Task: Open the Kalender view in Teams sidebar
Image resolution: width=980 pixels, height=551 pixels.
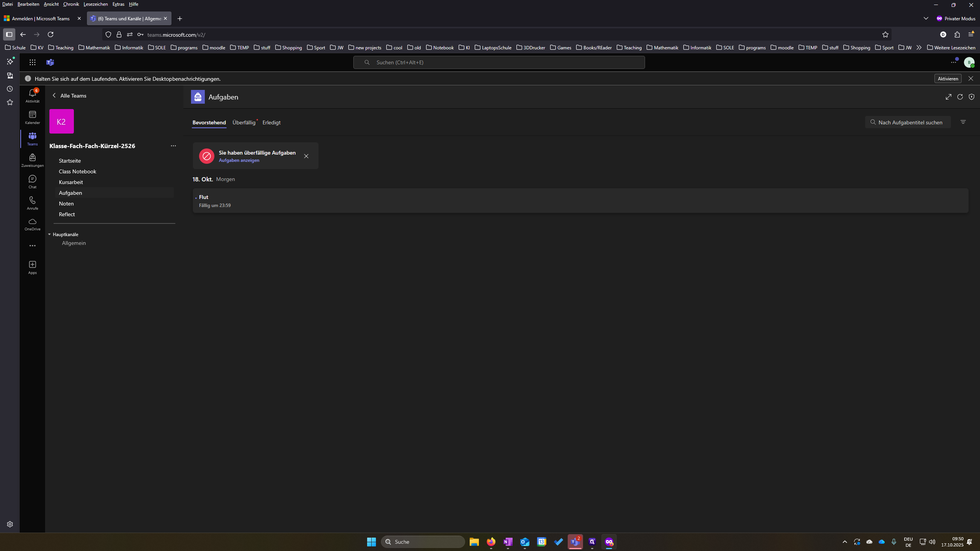Action: 32,117
